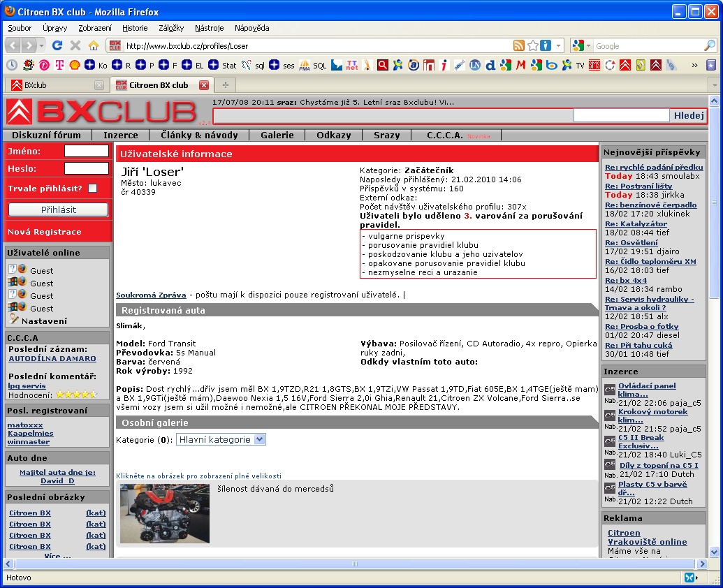Click the RSS feed icon in address bar

(519, 45)
